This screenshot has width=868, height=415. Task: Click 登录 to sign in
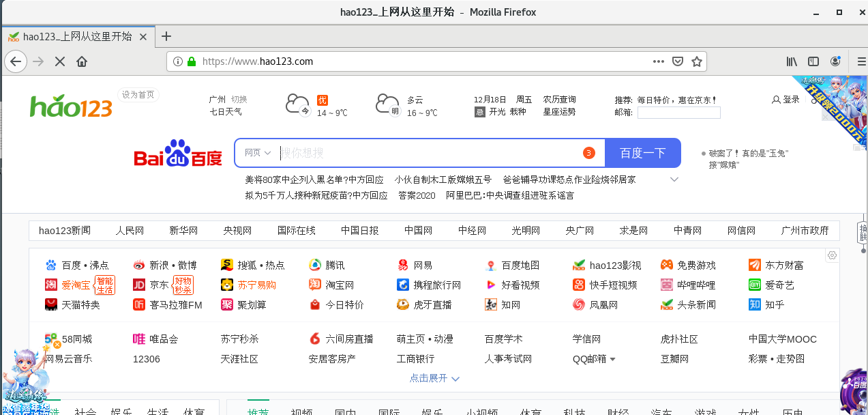pyautogui.click(x=786, y=99)
